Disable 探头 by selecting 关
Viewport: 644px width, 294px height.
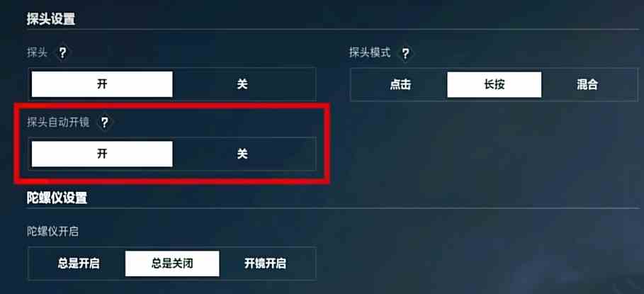242,84
